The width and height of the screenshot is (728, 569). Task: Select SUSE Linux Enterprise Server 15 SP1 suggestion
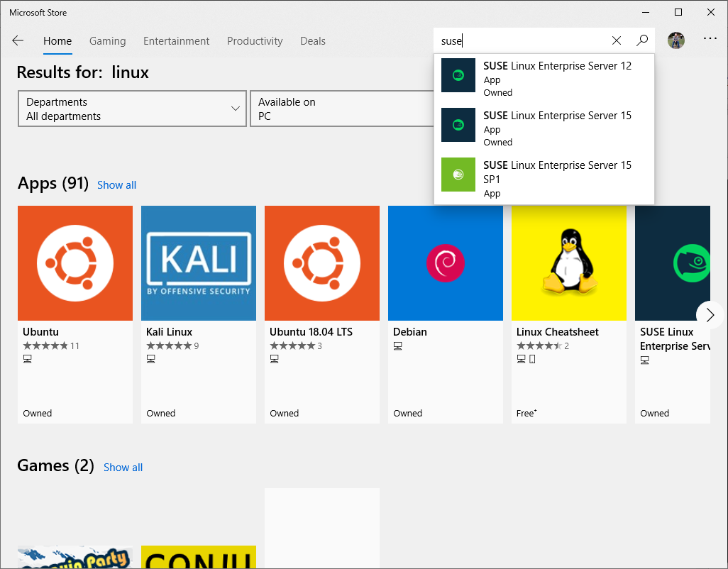(544, 179)
